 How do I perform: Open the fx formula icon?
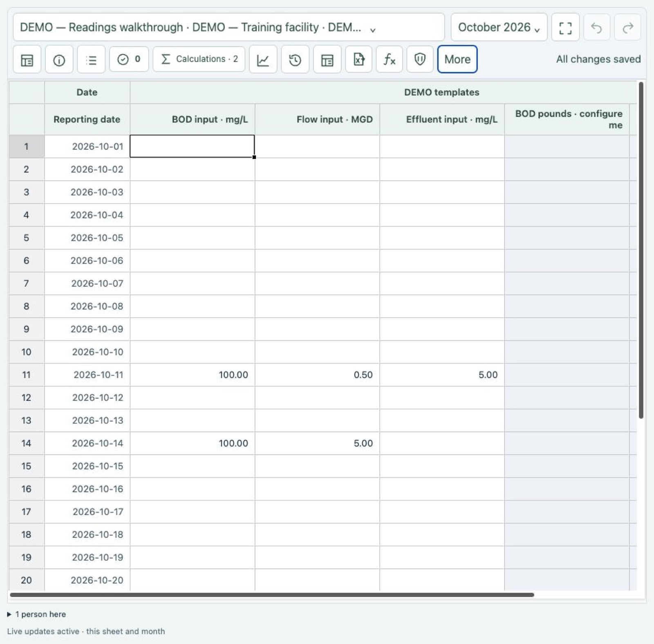[389, 60]
